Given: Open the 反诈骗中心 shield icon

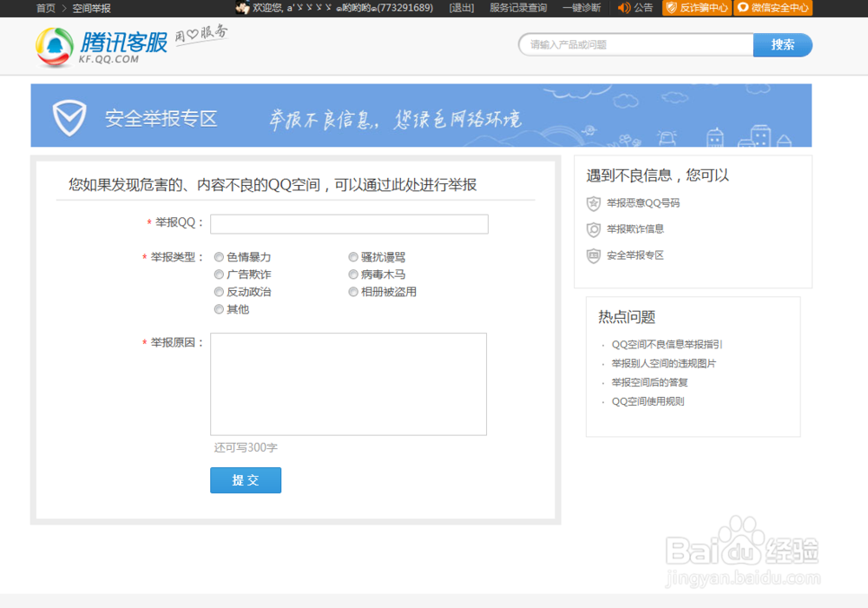Looking at the screenshot, I should coord(671,9).
